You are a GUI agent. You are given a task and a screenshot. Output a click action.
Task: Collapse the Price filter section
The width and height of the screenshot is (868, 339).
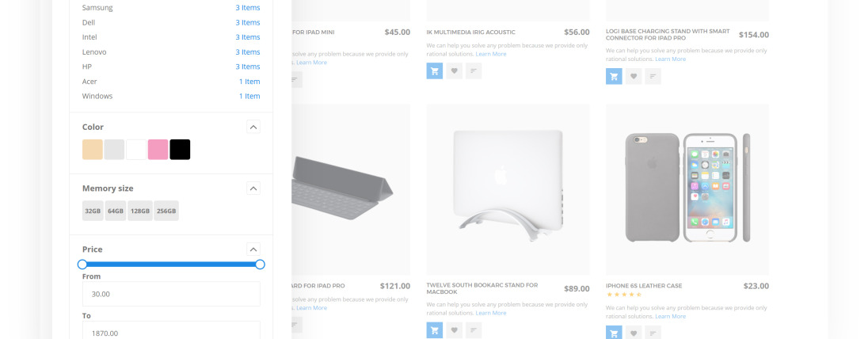tap(253, 249)
